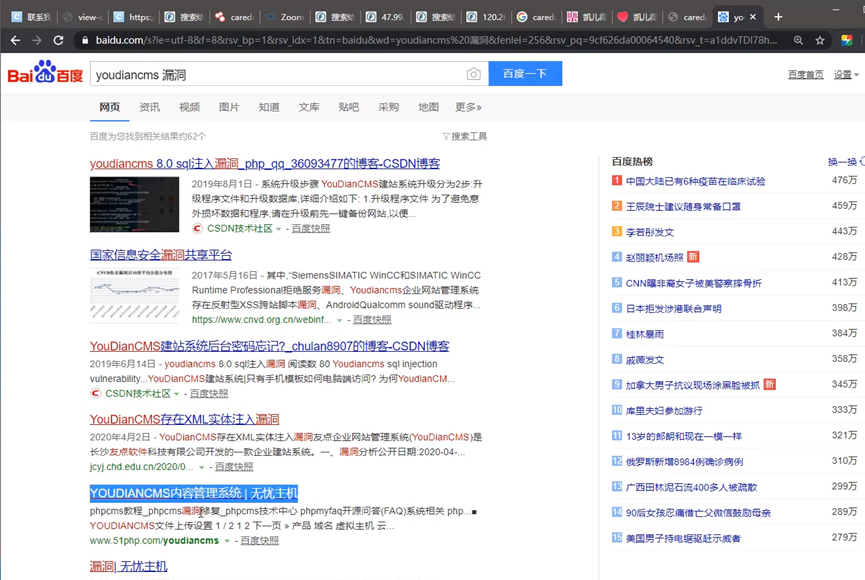Refresh hot list with 换一换
The image size is (865, 580).
(842, 162)
